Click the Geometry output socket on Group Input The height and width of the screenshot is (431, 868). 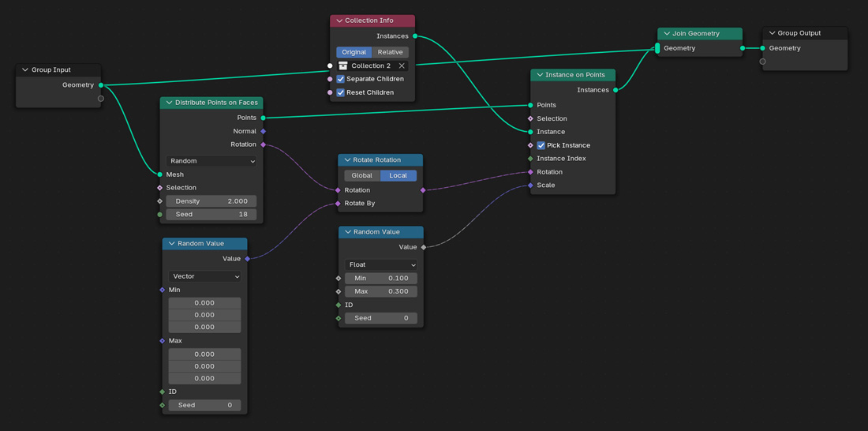[x=101, y=85]
